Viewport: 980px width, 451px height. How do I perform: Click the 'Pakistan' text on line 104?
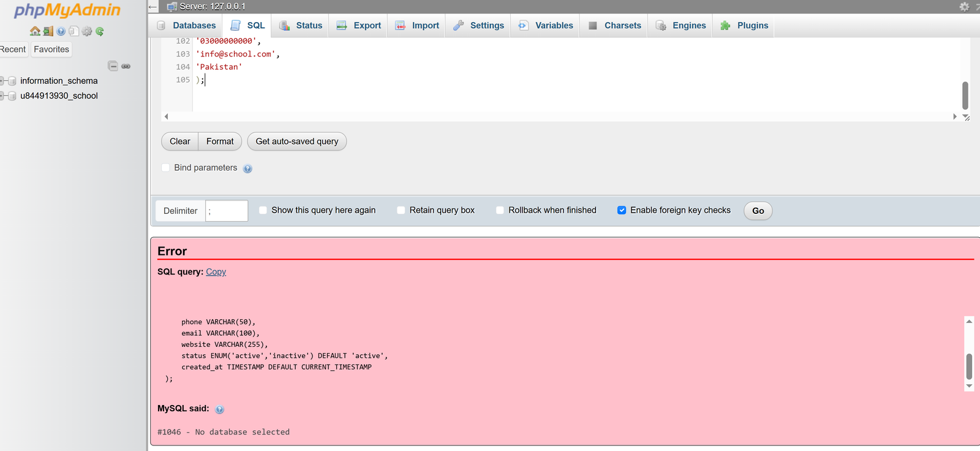pyautogui.click(x=219, y=67)
